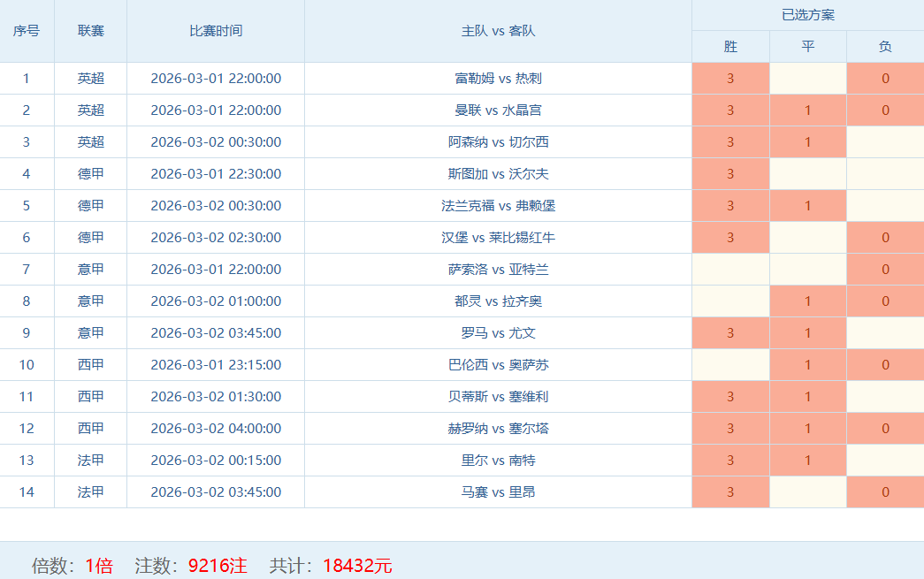Toggle the win (3) cell for 富勒姆 vs 热刺
Image resolution: width=924 pixels, height=579 pixels.
tap(730, 79)
